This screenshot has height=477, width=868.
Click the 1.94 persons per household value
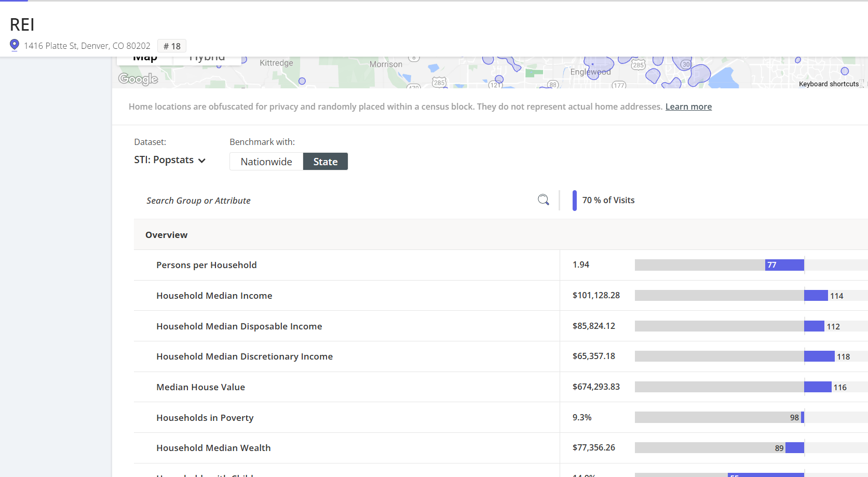point(581,264)
